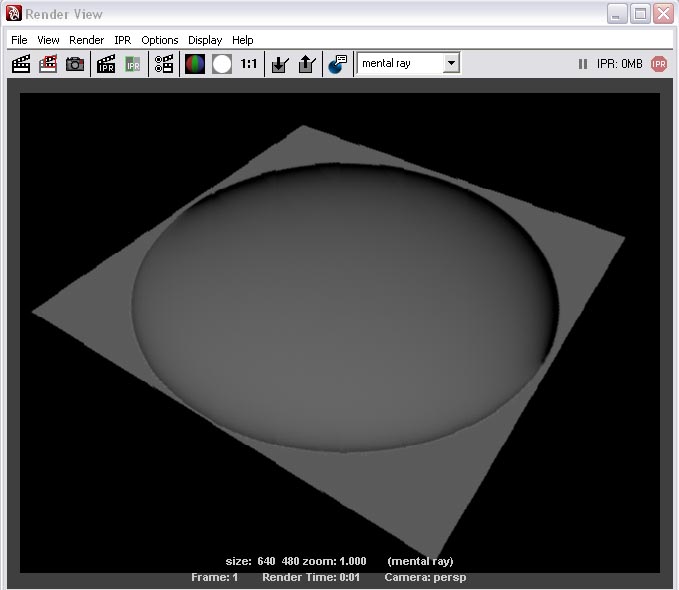Open the IPR menu
The height and width of the screenshot is (590, 679).
[x=123, y=40]
